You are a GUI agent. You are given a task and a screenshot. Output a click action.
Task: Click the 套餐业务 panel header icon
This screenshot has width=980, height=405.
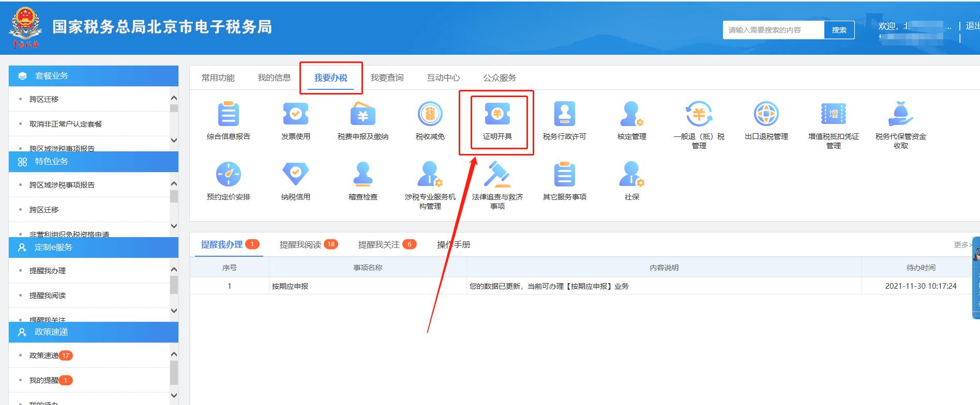tap(22, 76)
